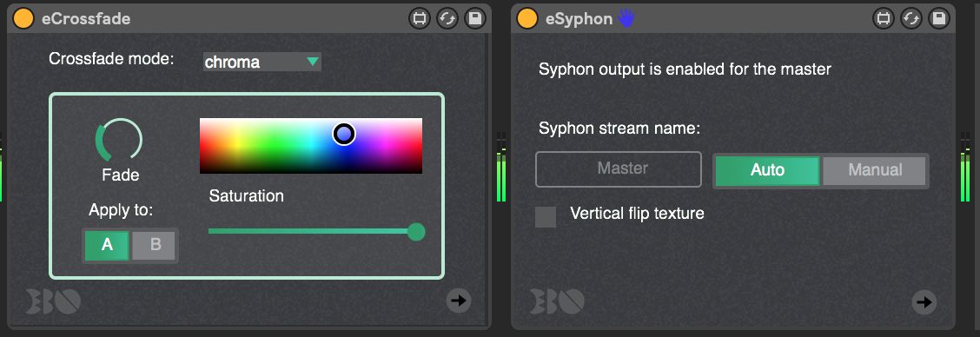The image size is (980, 337).
Task: Click the eCrossfade save preset disk icon
Action: [475, 18]
